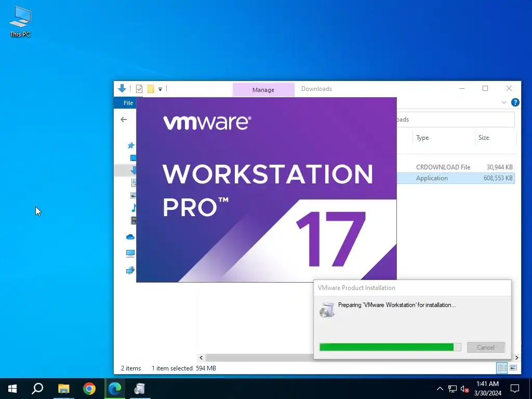The image size is (532, 399).
Task: Expand the ribbon using the chevron
Action: tap(504, 102)
